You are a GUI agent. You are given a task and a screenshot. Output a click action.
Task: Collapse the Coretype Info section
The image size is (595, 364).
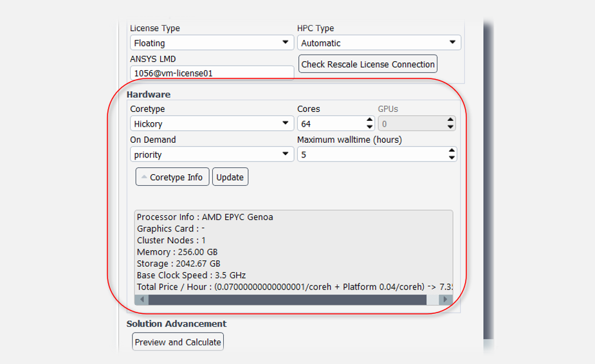click(x=172, y=177)
